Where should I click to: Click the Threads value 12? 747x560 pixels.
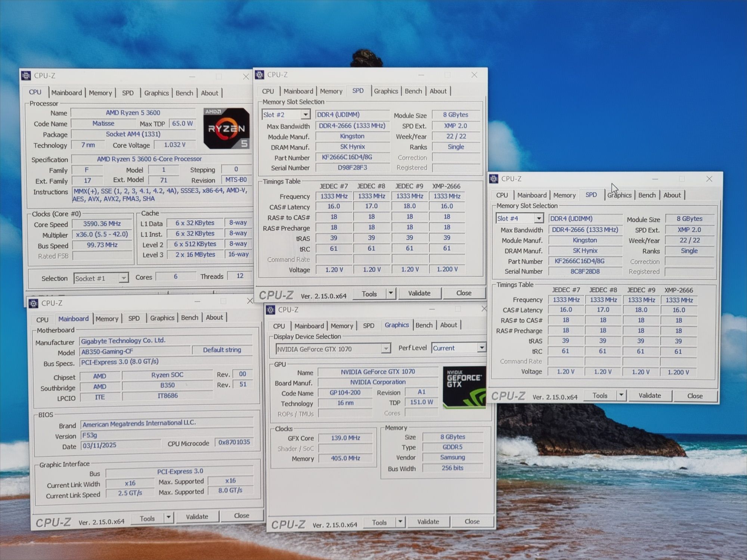tap(240, 276)
